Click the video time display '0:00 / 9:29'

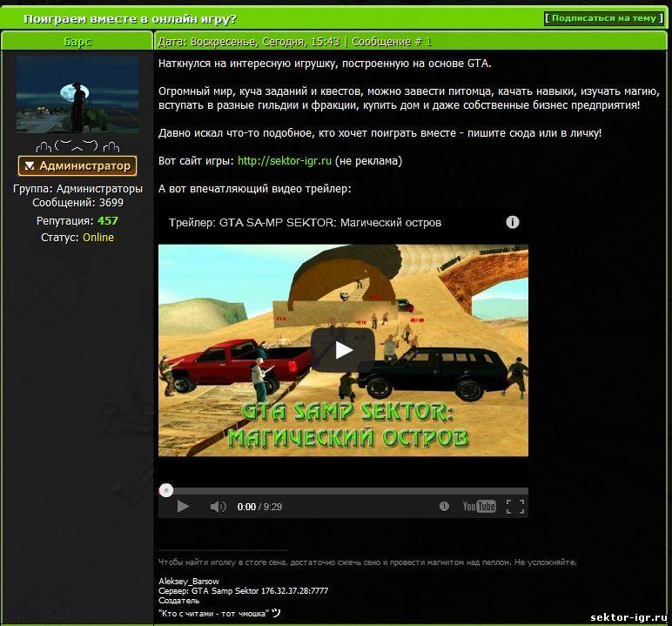click(259, 507)
